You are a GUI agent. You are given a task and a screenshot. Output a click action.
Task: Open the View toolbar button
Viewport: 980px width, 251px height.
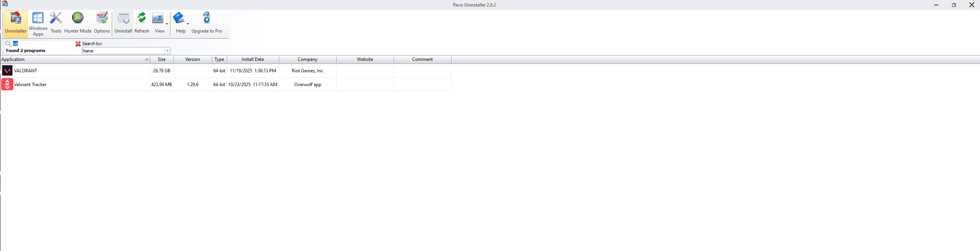(x=158, y=24)
